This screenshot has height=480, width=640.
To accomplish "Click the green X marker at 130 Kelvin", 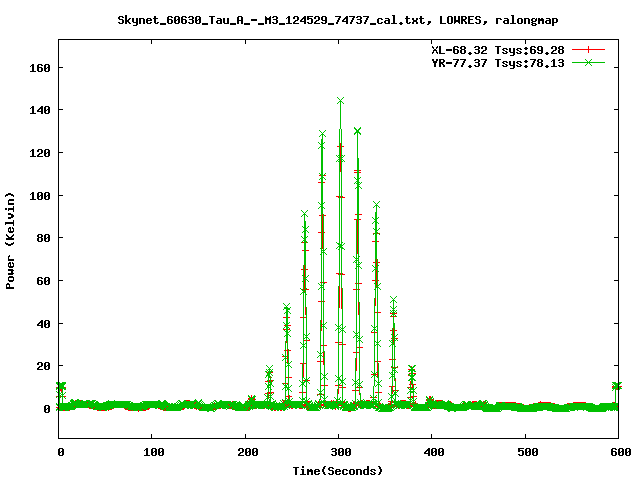I will 357,131.
